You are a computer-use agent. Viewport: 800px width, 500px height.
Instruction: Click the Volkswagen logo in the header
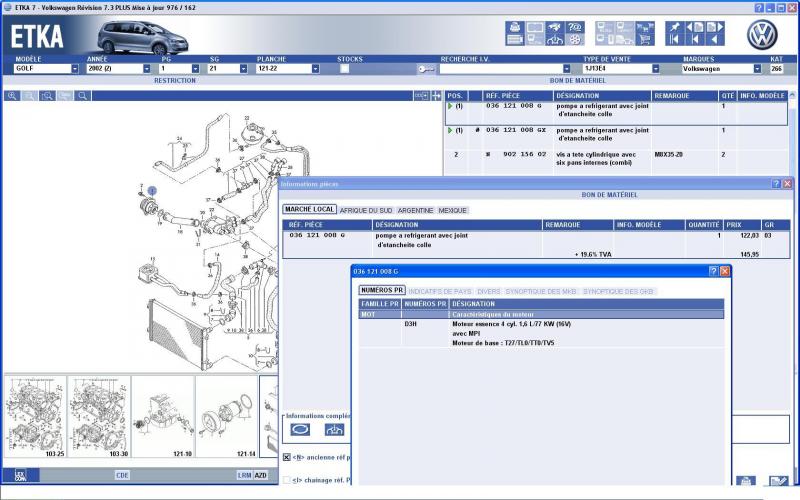[762, 35]
